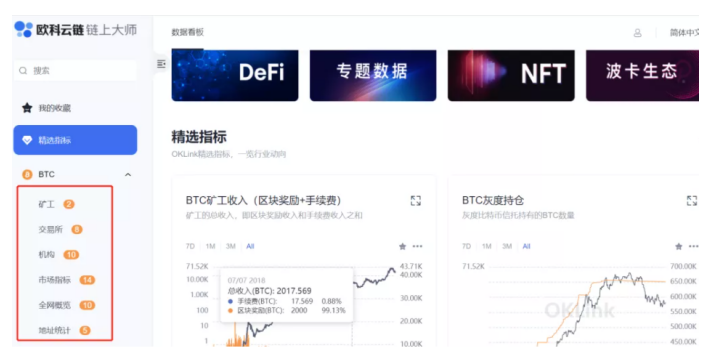The width and height of the screenshot is (709, 363).
Task: Select 1M range on BTC矿工收入 chart
Action: 210,246
